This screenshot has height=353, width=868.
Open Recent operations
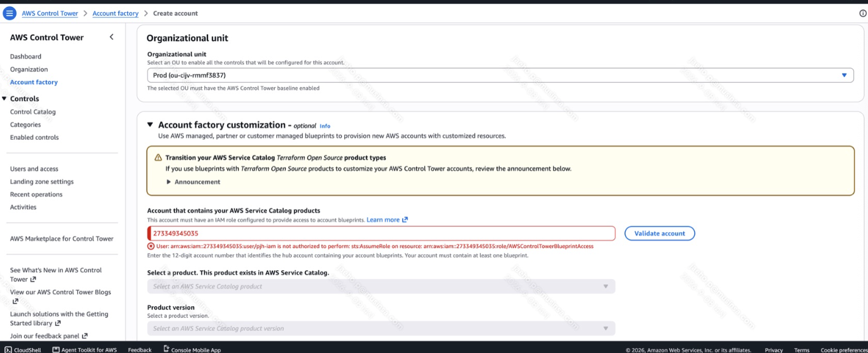pyautogui.click(x=36, y=194)
